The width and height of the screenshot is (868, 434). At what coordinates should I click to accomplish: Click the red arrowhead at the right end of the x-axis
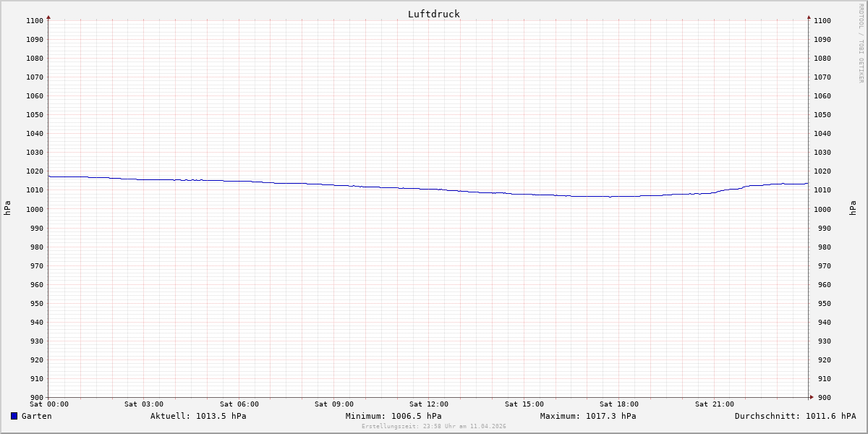pyautogui.click(x=812, y=396)
